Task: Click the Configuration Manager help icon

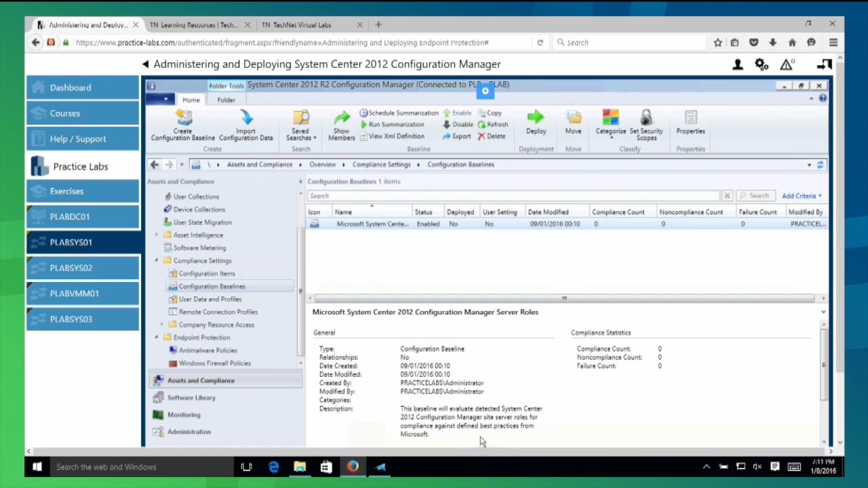Action: click(x=823, y=99)
